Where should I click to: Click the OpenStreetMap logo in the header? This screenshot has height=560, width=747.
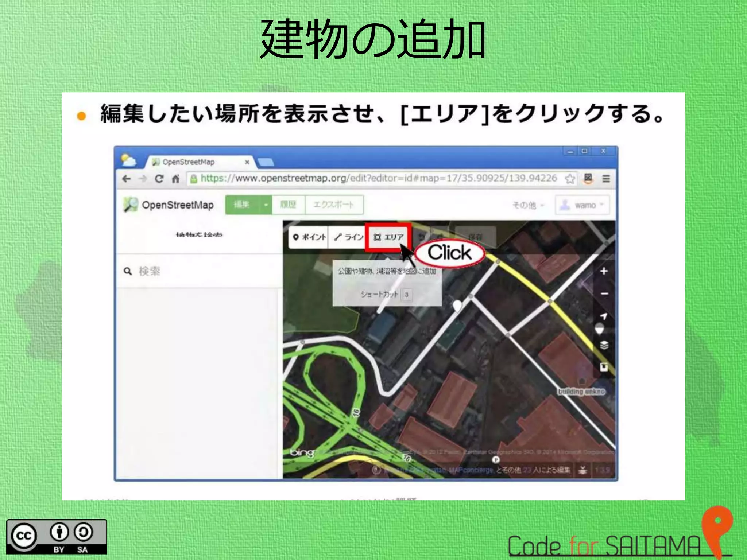(x=169, y=205)
